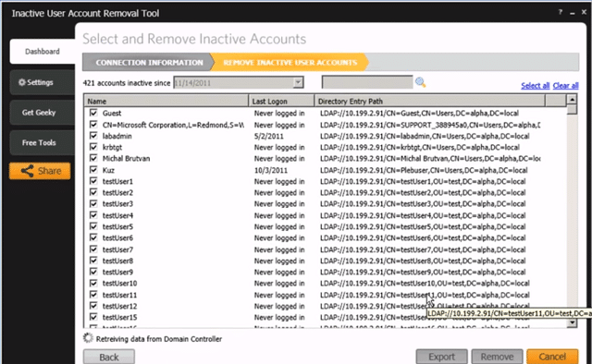This screenshot has width=592, height=364.
Task: Click Kuz last logon 10/3/2011
Action: (271, 170)
